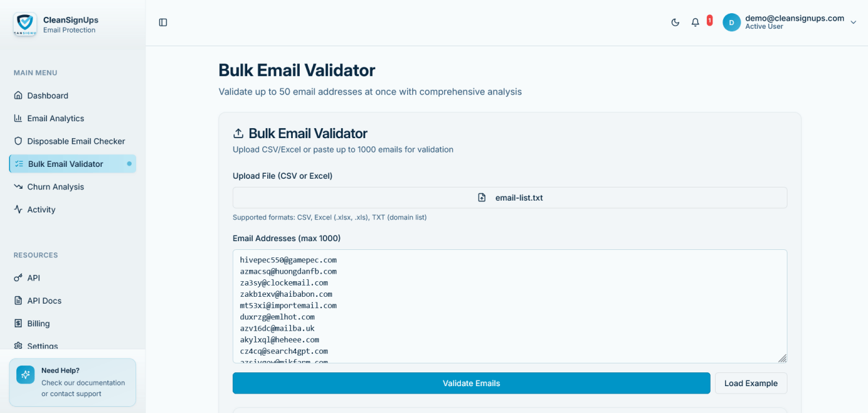868x413 pixels.
Task: Open the notifications bell
Action: [695, 22]
